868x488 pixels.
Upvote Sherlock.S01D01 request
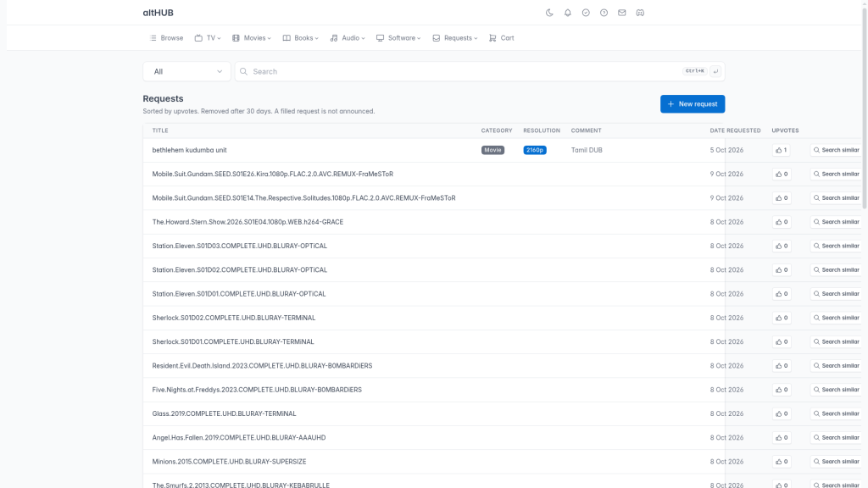pyautogui.click(x=782, y=342)
